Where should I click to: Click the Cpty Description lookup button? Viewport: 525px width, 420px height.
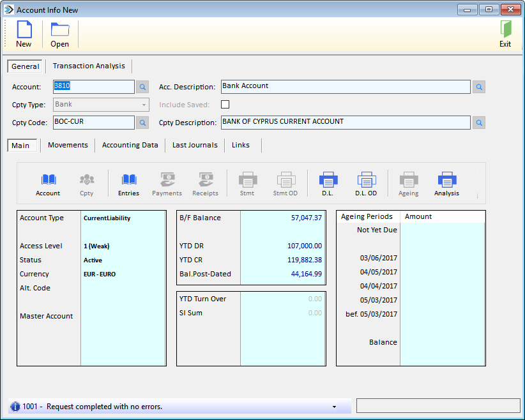pos(479,123)
